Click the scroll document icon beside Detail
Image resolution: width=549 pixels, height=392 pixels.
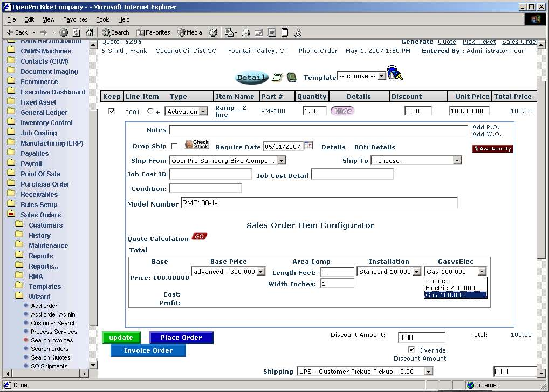coord(277,77)
